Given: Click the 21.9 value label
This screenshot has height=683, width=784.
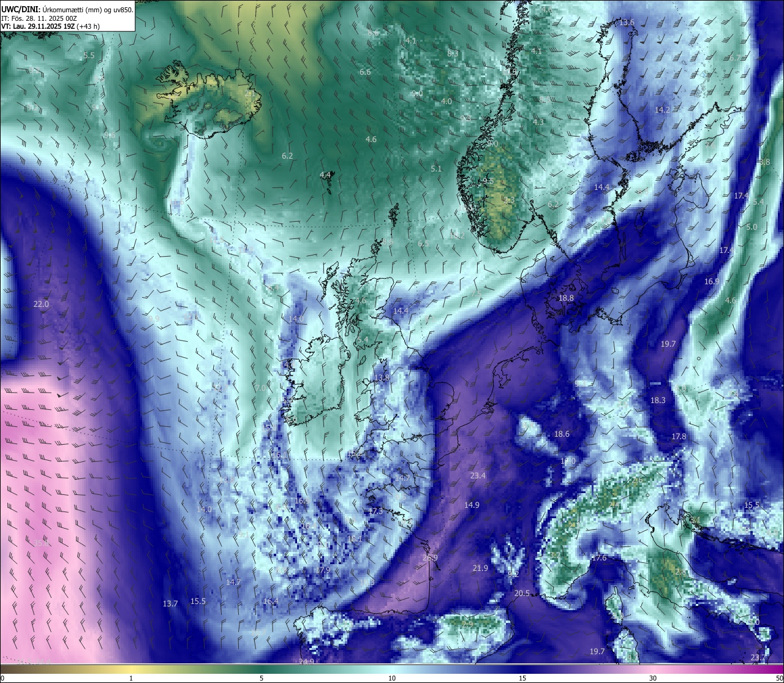Looking at the screenshot, I should coord(480,568).
